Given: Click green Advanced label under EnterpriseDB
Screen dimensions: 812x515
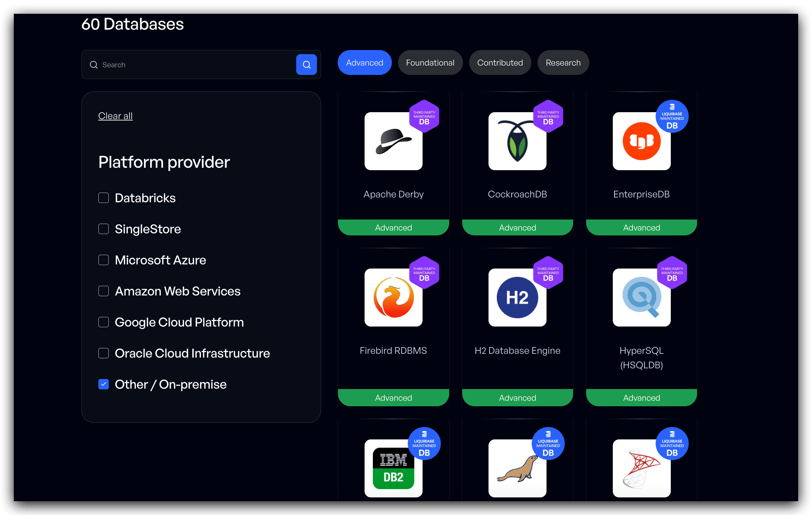Looking at the screenshot, I should [x=641, y=227].
